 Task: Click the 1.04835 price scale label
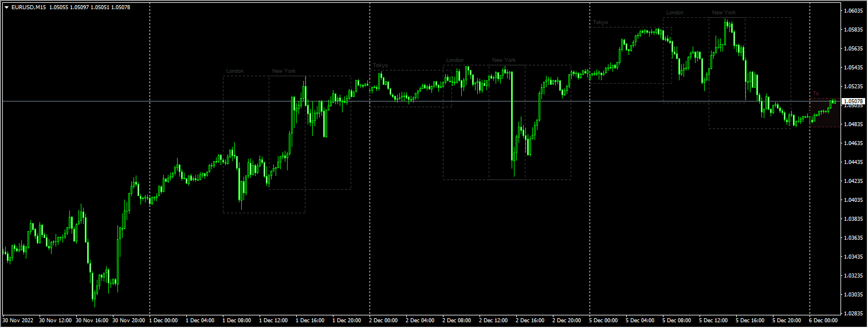(x=854, y=124)
